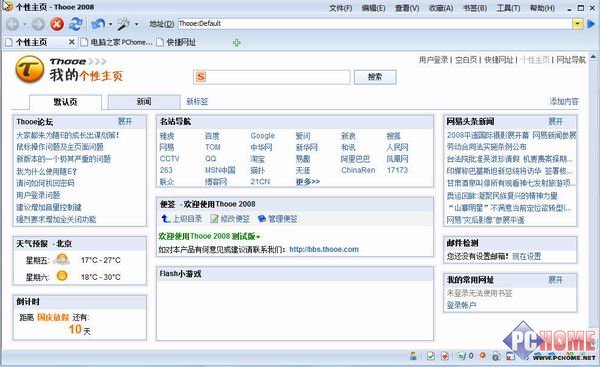Open the 17173 link in 名站导航
This screenshot has width=600, height=367.
point(397,170)
